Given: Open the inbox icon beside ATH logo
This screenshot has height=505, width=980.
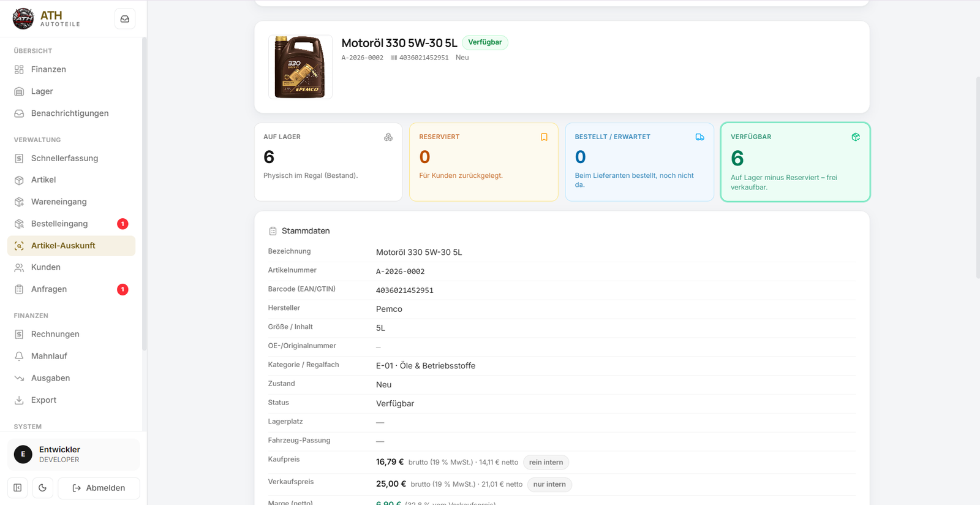Looking at the screenshot, I should tap(125, 19).
